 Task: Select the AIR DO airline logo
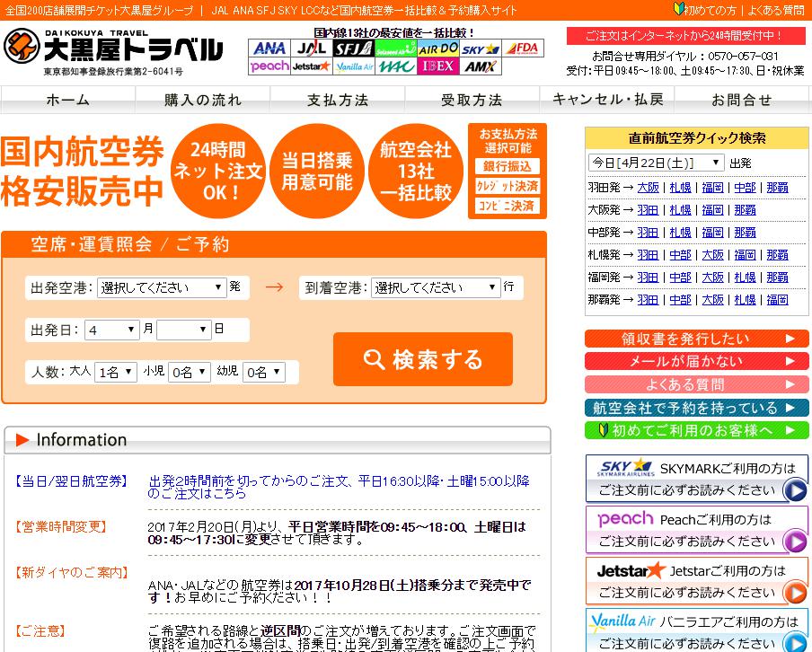[438, 48]
